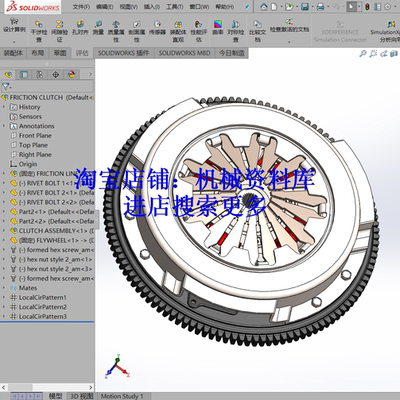This screenshot has height=400, width=400.
Task: Open the 文件(F) File menu
Action: tap(81, 7)
